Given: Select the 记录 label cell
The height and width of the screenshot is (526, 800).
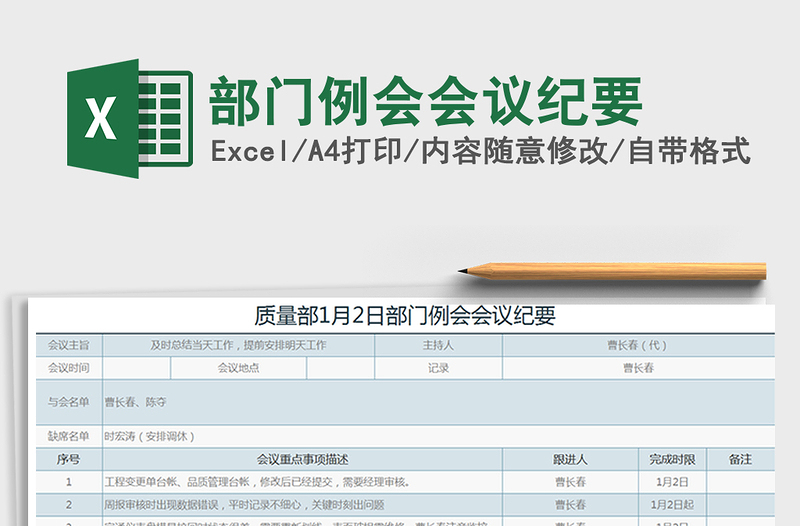Looking at the screenshot, I should point(438,368).
